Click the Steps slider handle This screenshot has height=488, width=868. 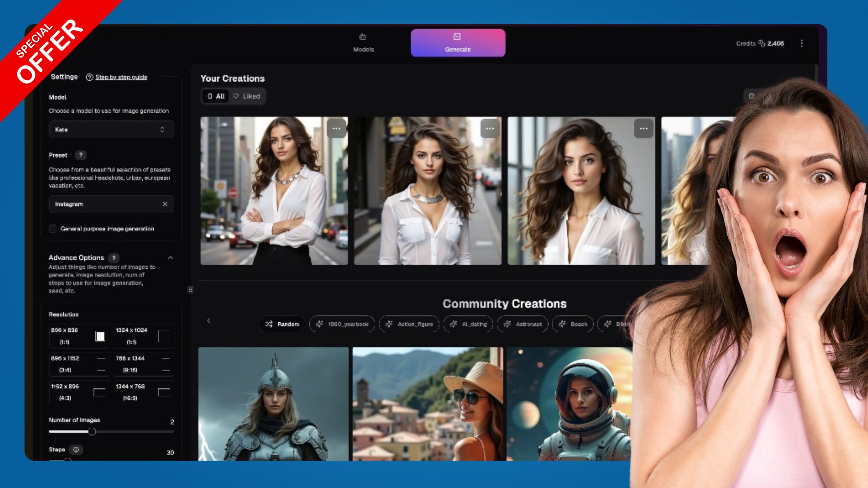67,460
